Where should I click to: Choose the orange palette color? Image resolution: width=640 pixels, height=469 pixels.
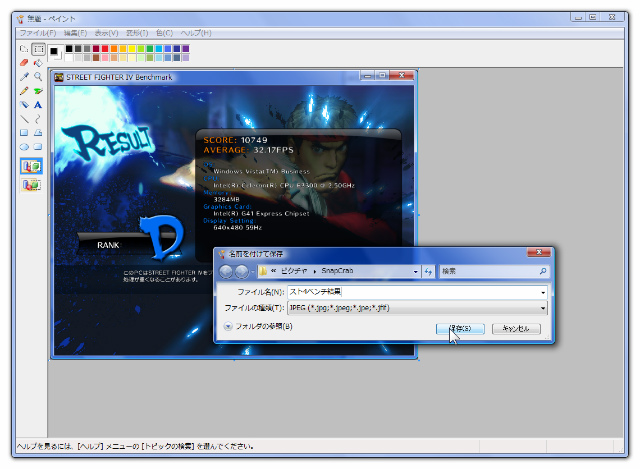(x=114, y=49)
